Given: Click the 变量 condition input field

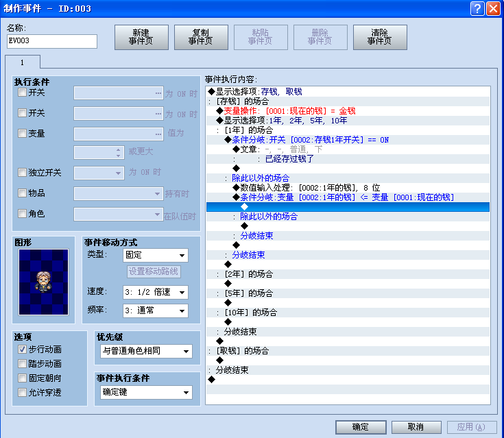Looking at the screenshot, I should click(119, 134).
